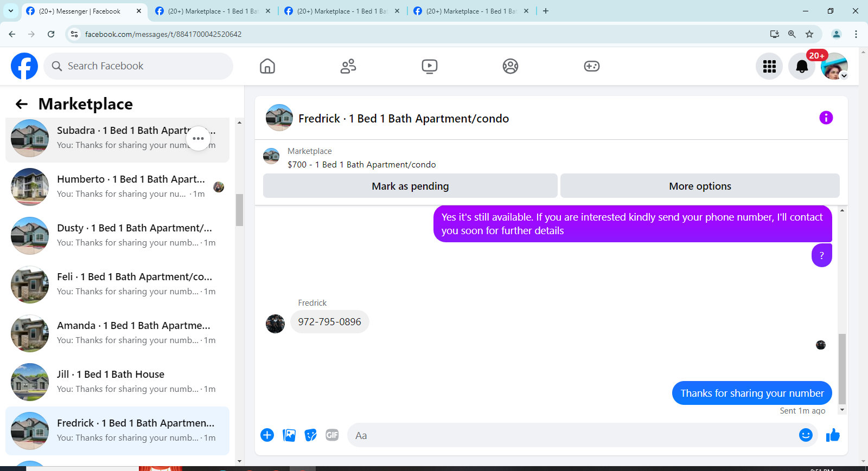Open the three-dot options on Subadra chat

tap(199, 138)
